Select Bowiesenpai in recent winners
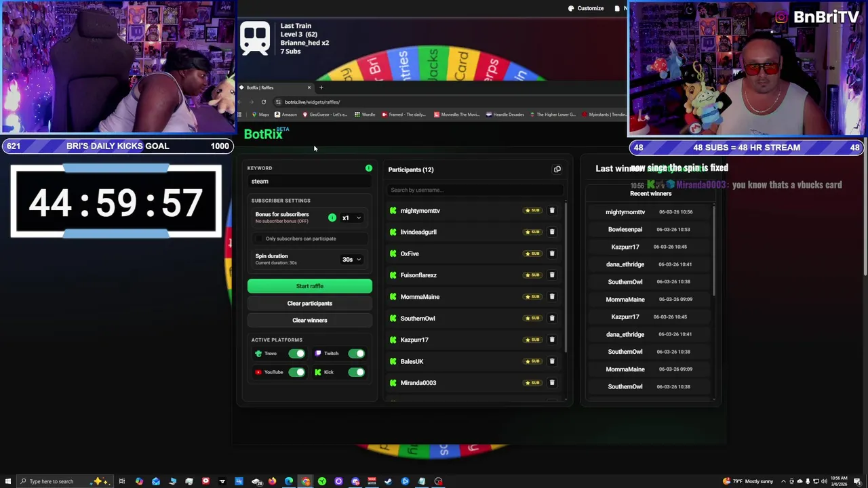868x488 pixels. pyautogui.click(x=625, y=229)
